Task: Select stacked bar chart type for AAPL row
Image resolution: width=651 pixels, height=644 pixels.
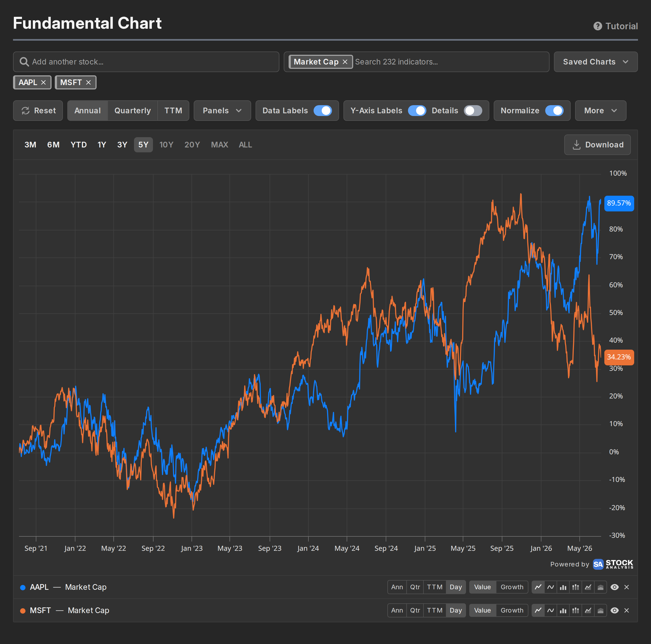Action: click(x=576, y=587)
